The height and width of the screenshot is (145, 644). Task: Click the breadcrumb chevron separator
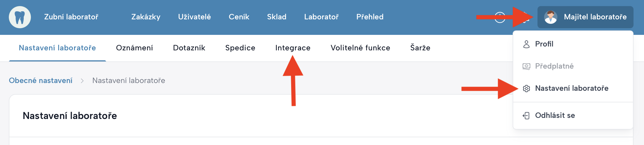coord(82,81)
